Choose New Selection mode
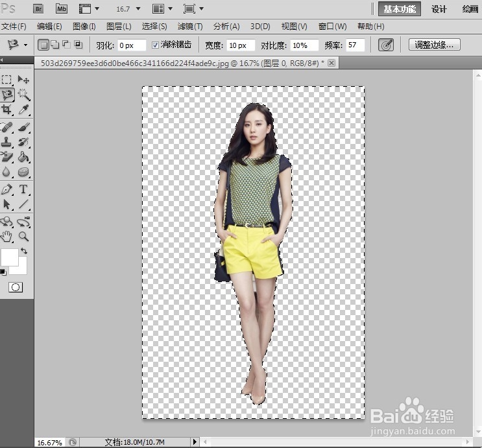Image resolution: width=482 pixels, height=448 pixels. (43, 45)
